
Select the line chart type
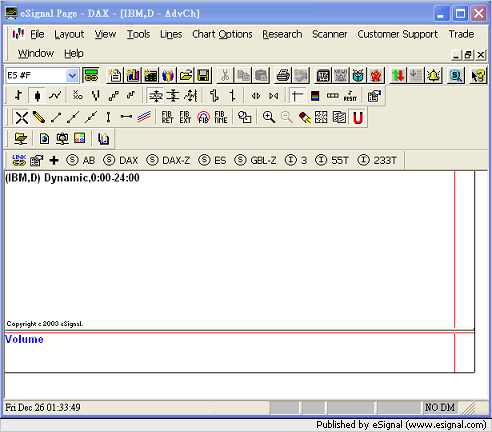pos(55,96)
